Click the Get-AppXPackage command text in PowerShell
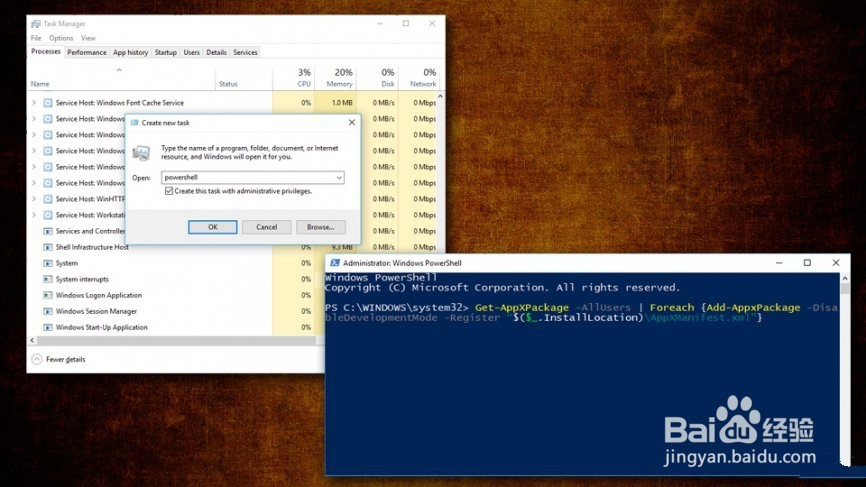This screenshot has height=487, width=866. pyautogui.click(x=522, y=308)
